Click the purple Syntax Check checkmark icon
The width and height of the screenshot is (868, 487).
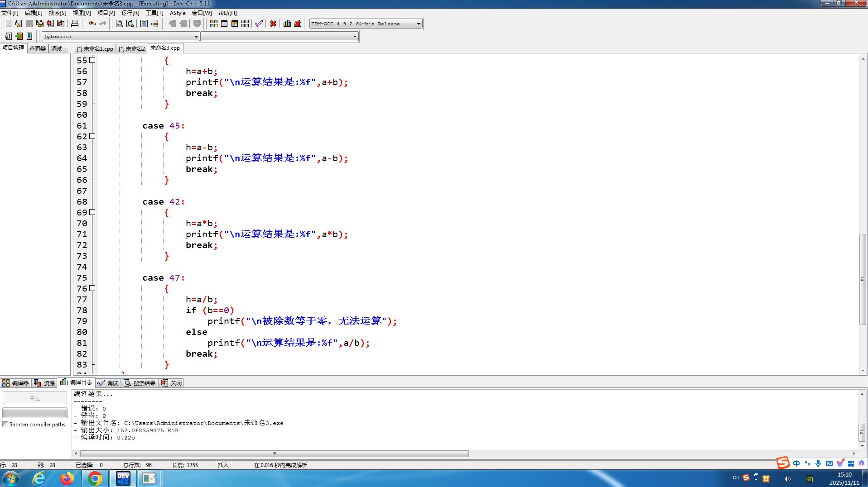pos(259,24)
